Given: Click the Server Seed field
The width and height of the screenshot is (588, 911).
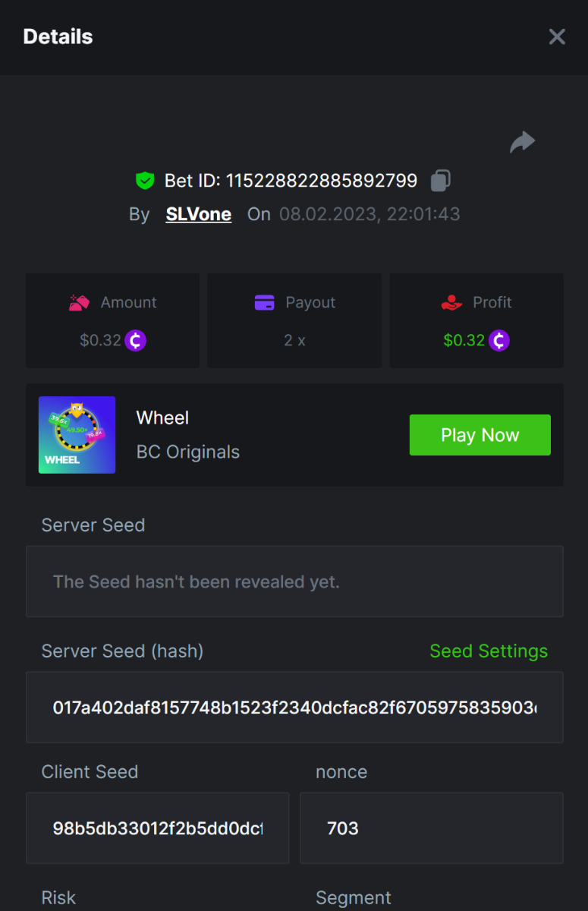Looking at the screenshot, I should 294,582.
